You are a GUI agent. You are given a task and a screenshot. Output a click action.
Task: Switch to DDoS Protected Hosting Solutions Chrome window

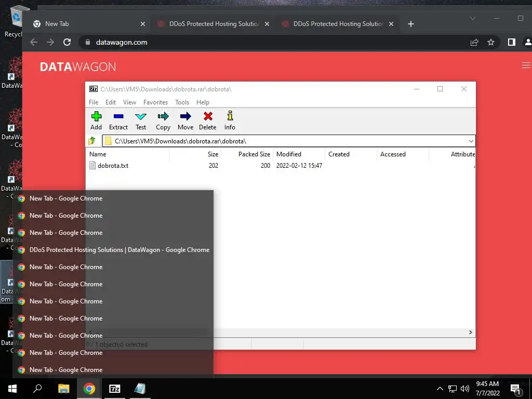coord(113,250)
